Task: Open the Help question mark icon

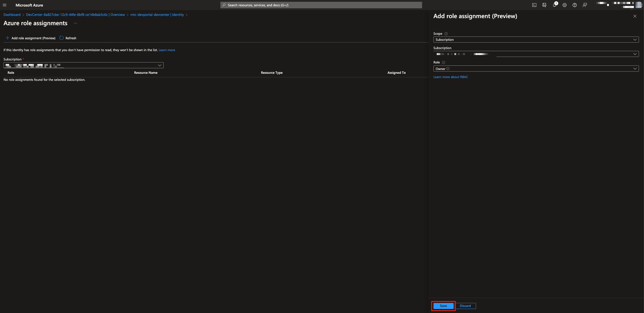Action: [574, 5]
